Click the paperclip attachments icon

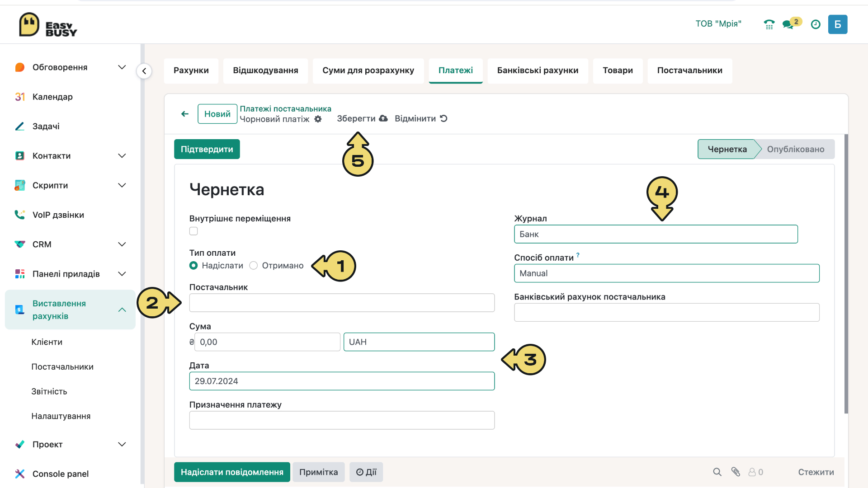point(736,472)
